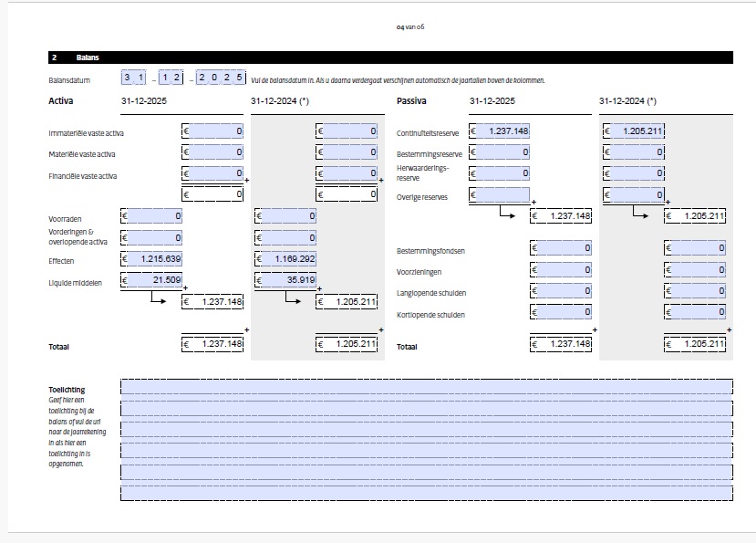Select Immateriële vaste activa field for 31-12-2025
This screenshot has width=756, height=543.
[x=212, y=132]
